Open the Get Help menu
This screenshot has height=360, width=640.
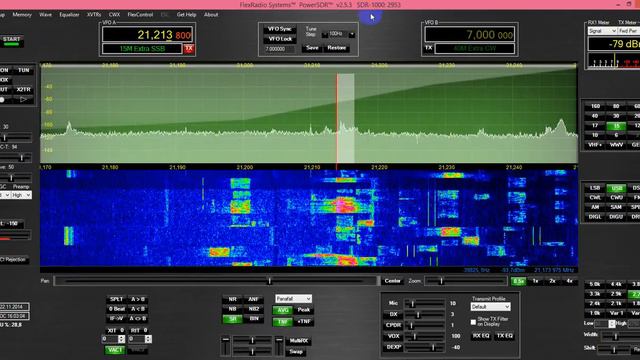pyautogui.click(x=186, y=15)
